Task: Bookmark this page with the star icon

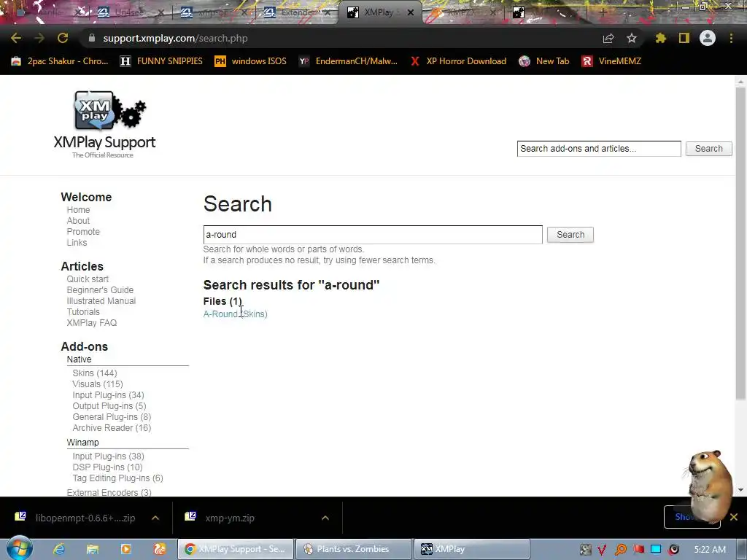Action: pos(632,38)
